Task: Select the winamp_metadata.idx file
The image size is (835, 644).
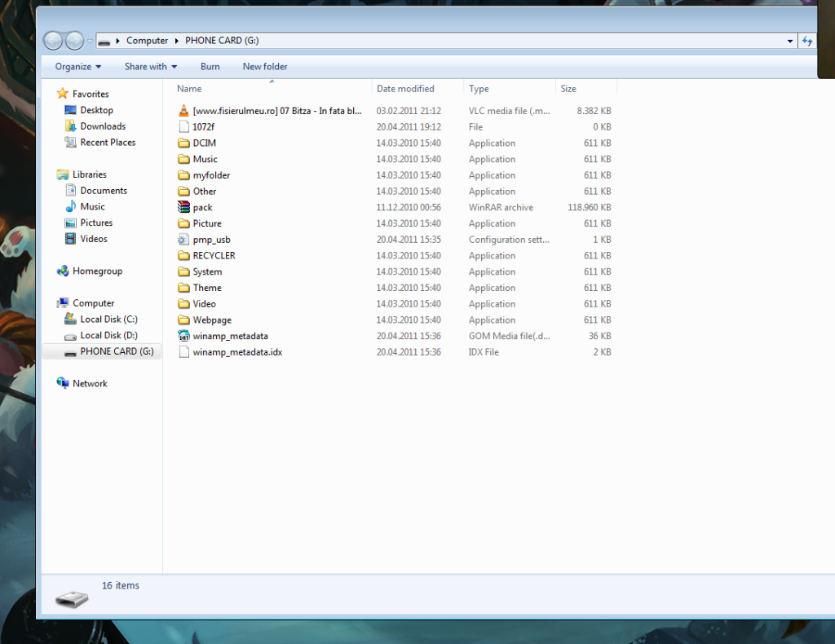Action: pyautogui.click(x=237, y=352)
